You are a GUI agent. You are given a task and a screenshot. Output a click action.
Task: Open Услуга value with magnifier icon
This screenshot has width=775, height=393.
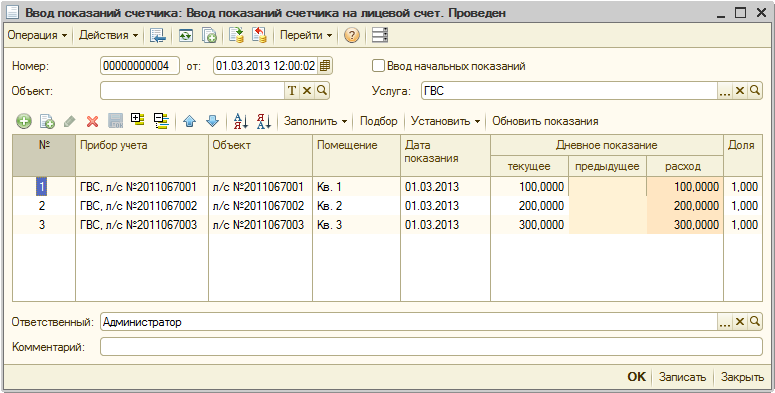[x=755, y=90]
